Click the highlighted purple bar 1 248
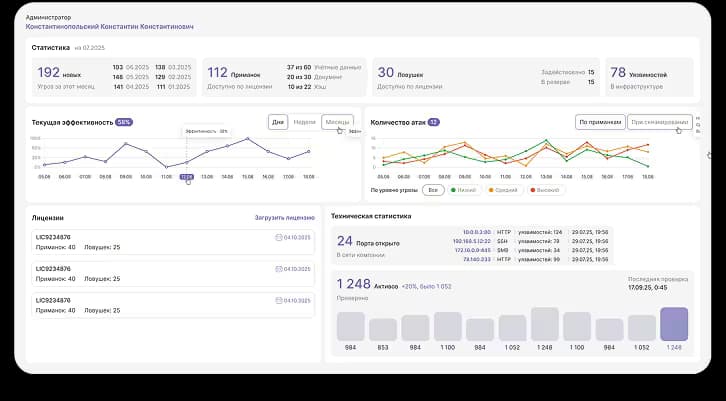 click(674, 325)
